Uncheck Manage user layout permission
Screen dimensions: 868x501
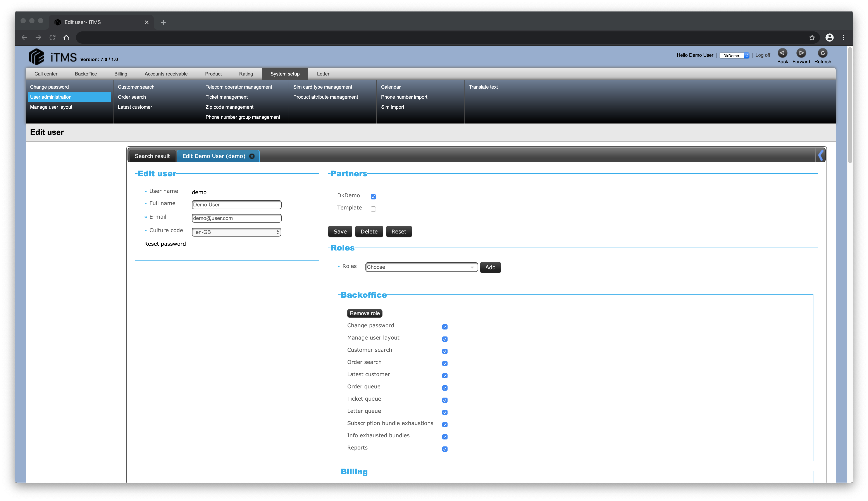[x=445, y=339]
